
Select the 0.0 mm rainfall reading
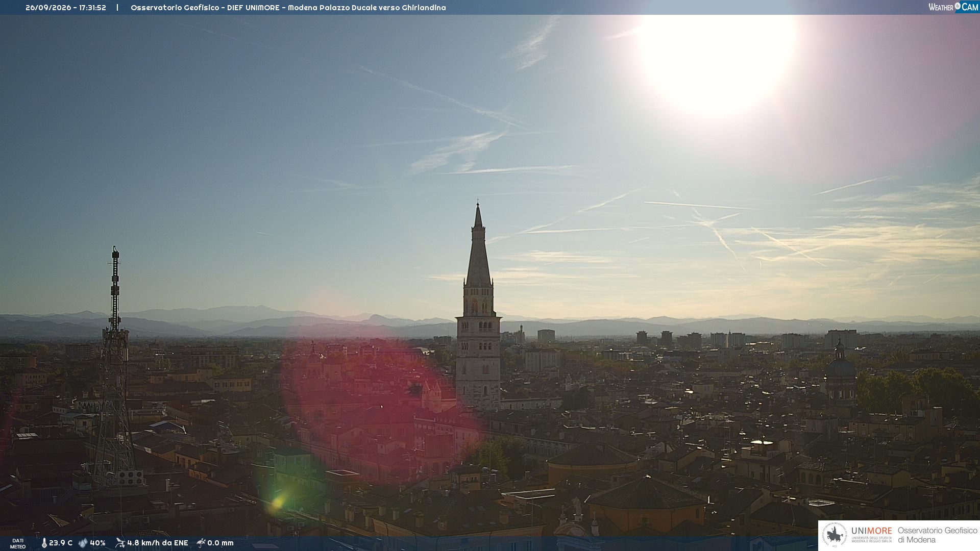click(220, 543)
